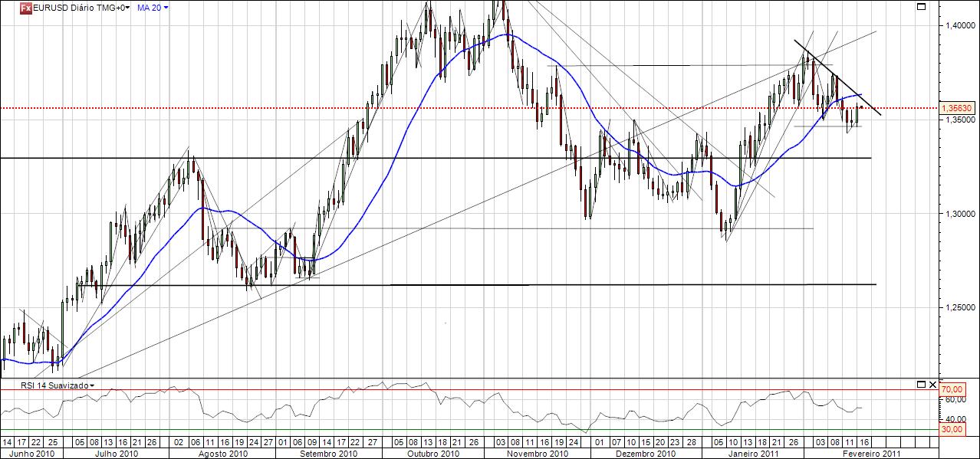Click the RSI 30,00 oversold level label

point(954,429)
